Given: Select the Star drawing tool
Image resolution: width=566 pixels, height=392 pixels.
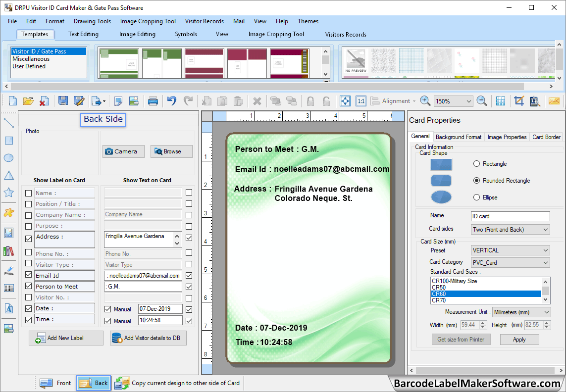Looking at the screenshot, I should [8, 193].
